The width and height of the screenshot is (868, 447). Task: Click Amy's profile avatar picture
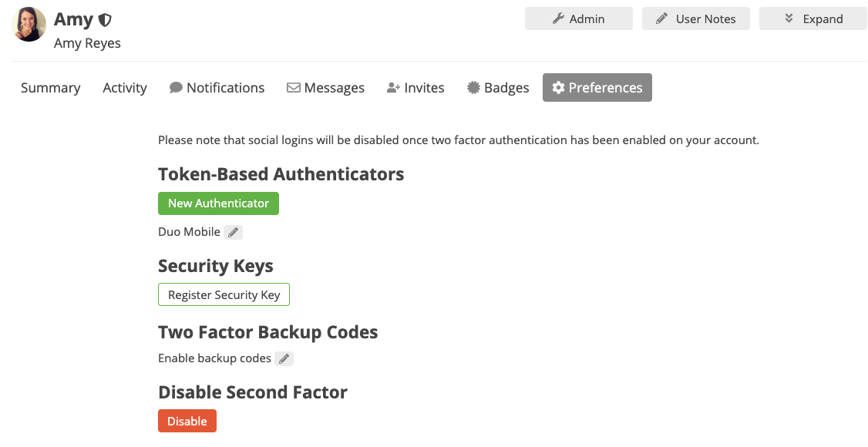(x=29, y=24)
